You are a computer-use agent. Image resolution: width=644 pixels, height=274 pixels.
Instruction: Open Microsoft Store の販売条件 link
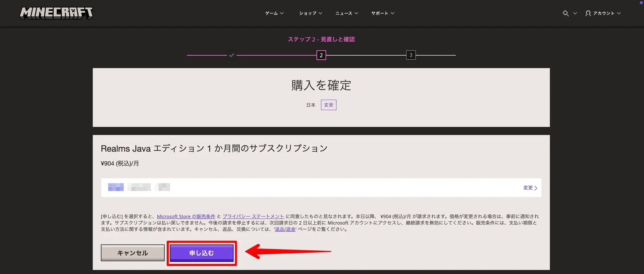186,217
